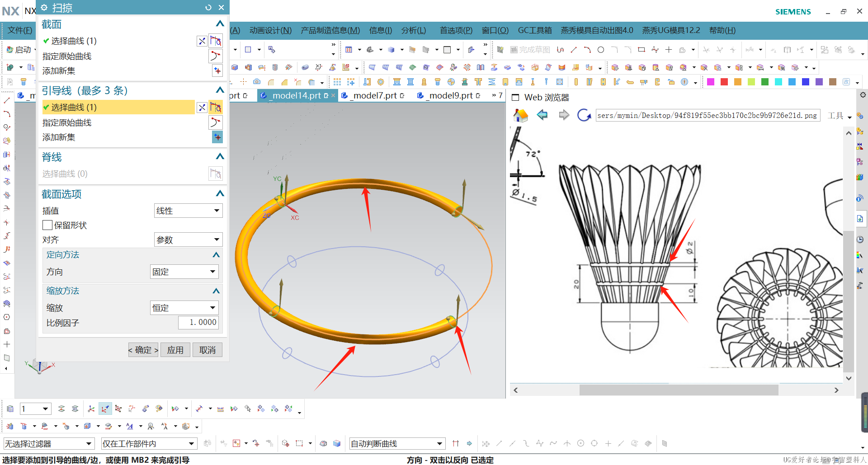Click the browser horizontal scrollbar thumb
The width and height of the screenshot is (868, 465).
click(679, 390)
